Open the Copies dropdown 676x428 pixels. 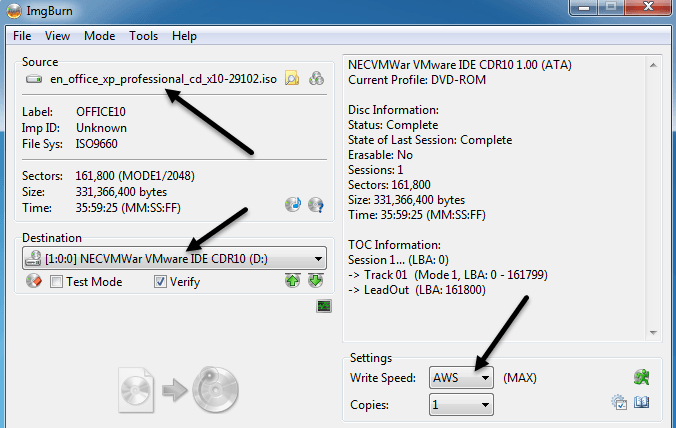pyautogui.click(x=461, y=405)
